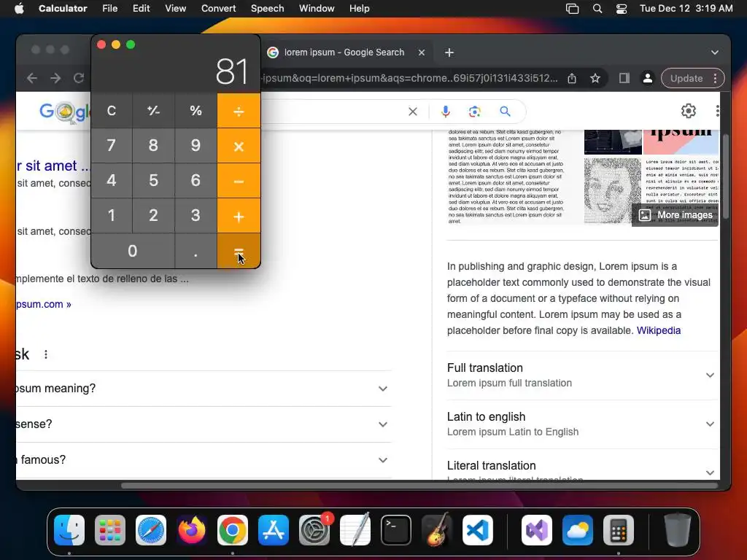The width and height of the screenshot is (747, 560).
Task: Open a new Chrome tab
Action: point(449,52)
